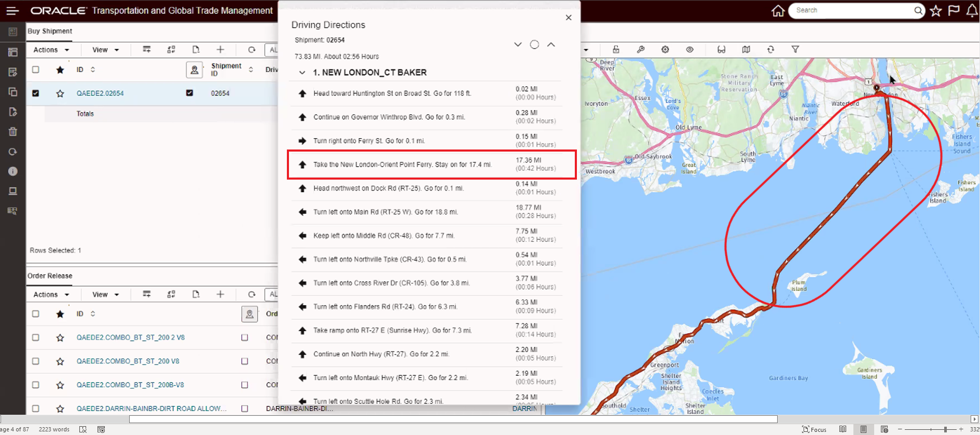The height and width of the screenshot is (435, 980).
Task: Click the map pin button in Buy Shipment header
Action: [x=195, y=70]
